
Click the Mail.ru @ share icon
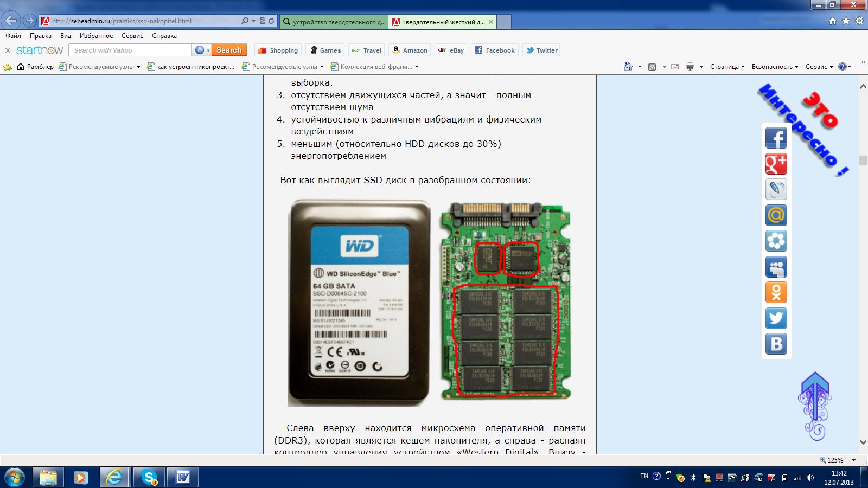pos(776,215)
